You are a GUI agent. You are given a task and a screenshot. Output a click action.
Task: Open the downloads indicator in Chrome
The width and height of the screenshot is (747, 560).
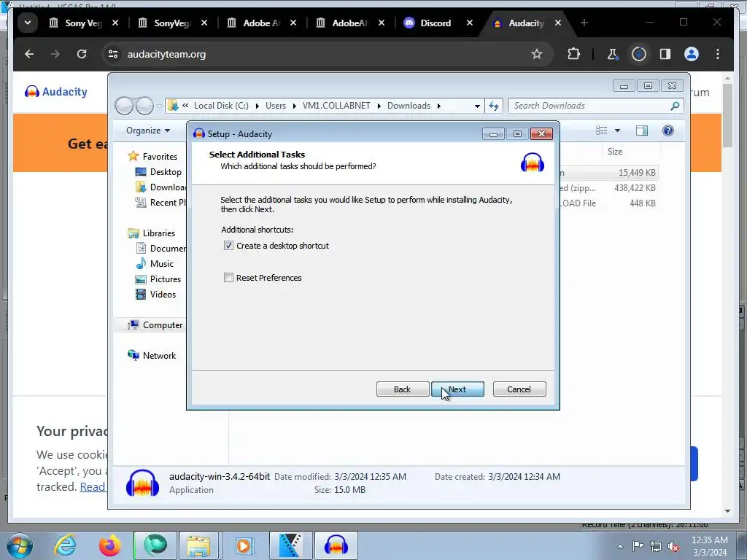point(639,54)
